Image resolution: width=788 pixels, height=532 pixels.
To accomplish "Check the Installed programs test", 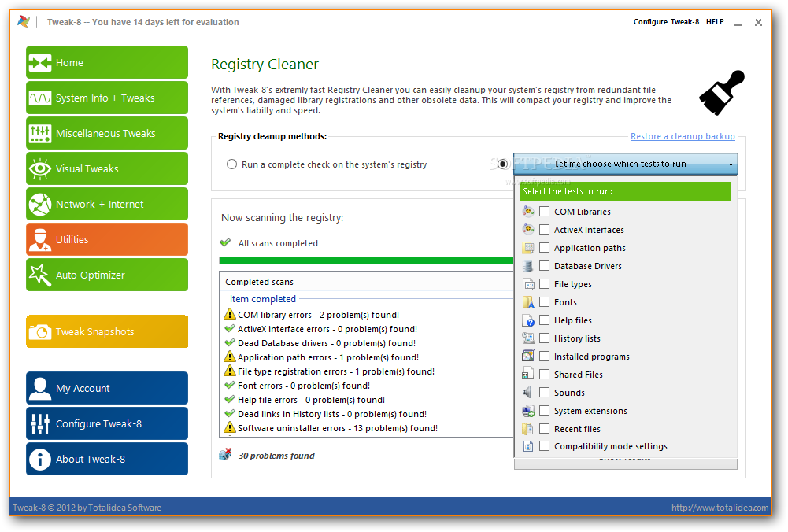I will tap(544, 357).
